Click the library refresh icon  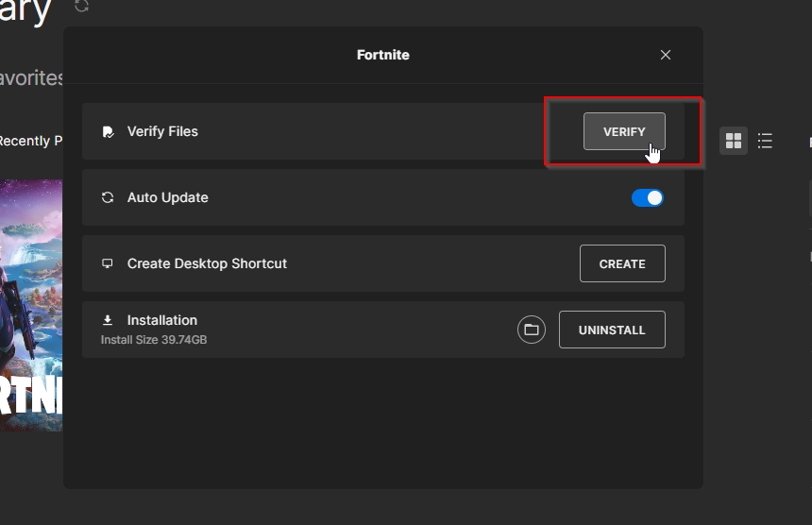[x=82, y=5]
